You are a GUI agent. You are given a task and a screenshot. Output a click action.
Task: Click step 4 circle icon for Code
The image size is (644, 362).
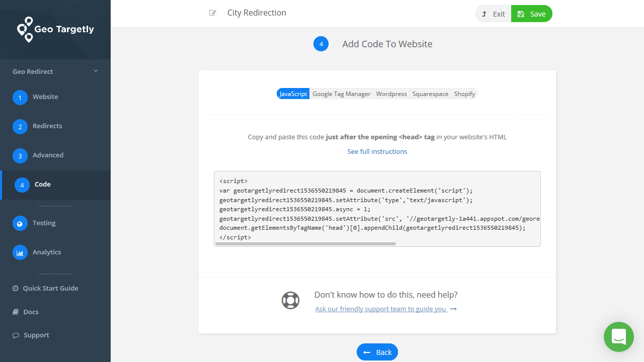[22, 185]
